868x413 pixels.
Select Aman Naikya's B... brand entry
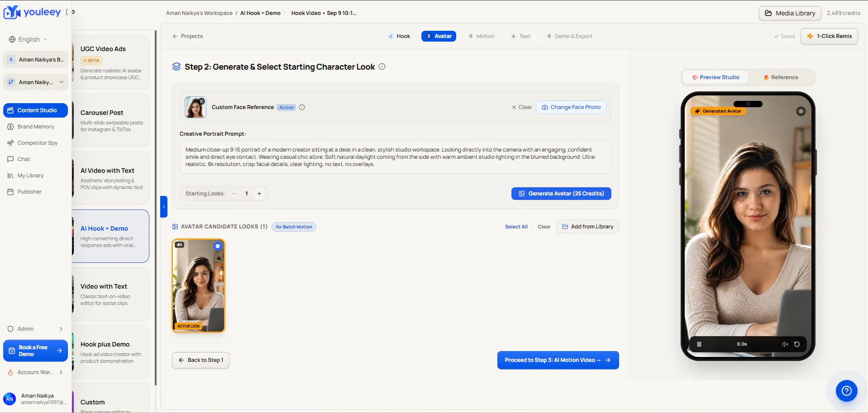[x=36, y=59]
